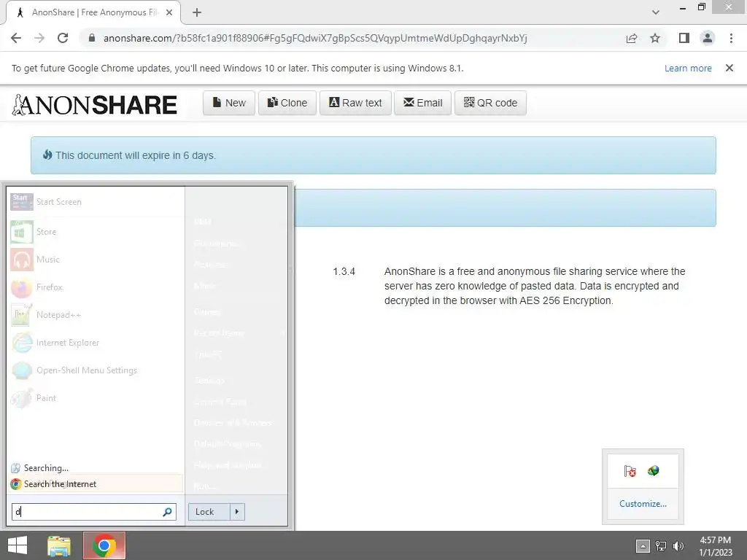The height and width of the screenshot is (560, 747).
Task: Show the QR code button
Action: pyautogui.click(x=490, y=103)
